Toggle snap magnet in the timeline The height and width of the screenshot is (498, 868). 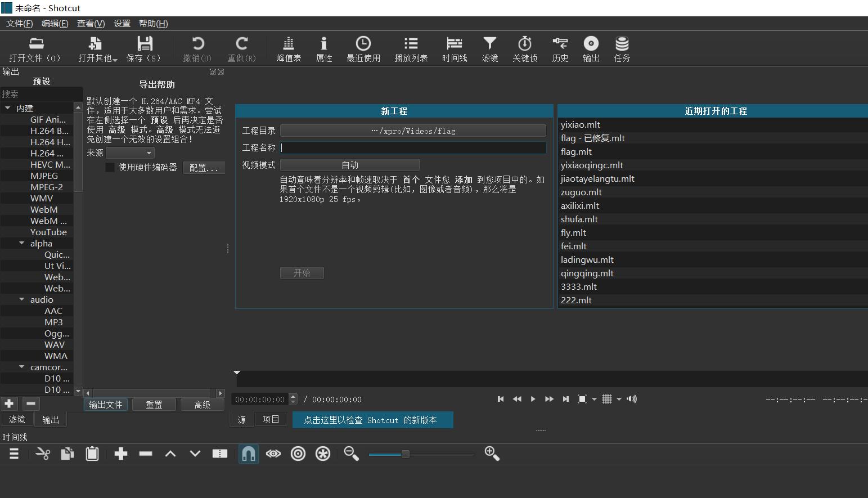click(248, 454)
